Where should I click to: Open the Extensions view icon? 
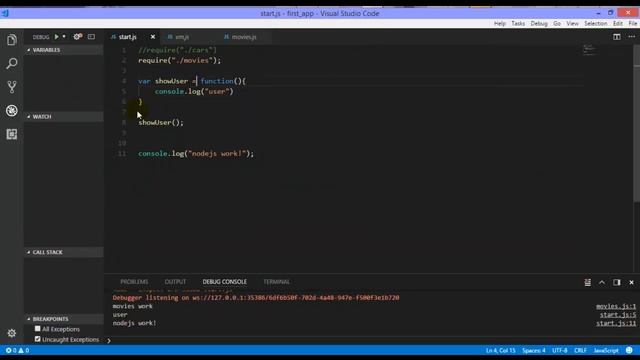point(12,134)
